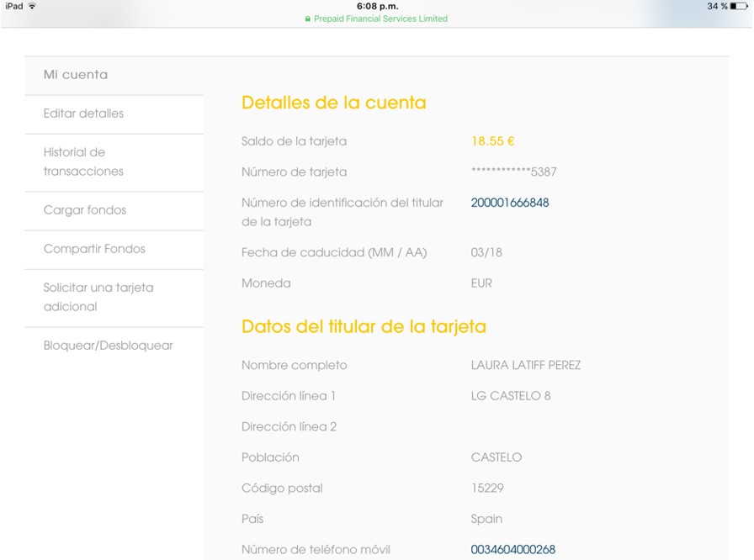Tap the full name LAURA LATIFF PEREZ

tap(526, 365)
